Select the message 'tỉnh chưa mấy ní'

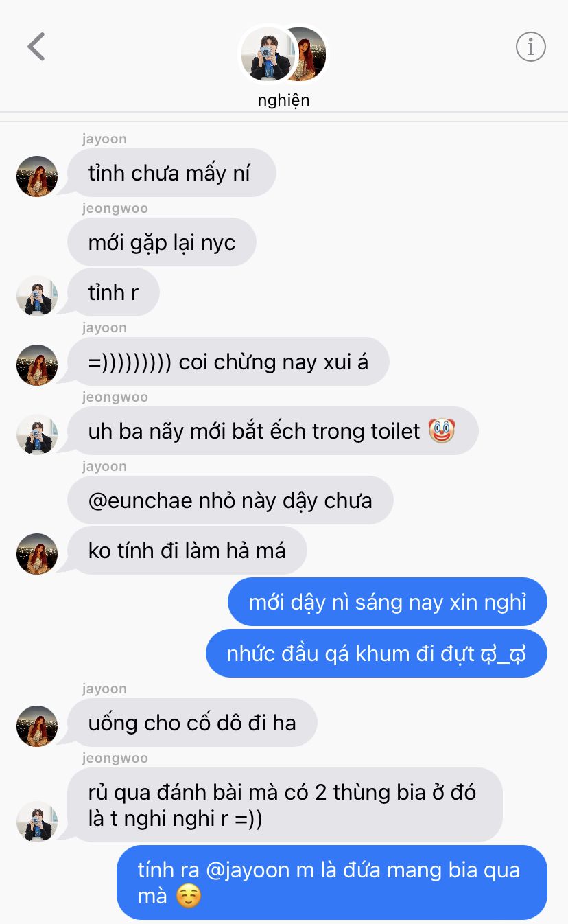tap(171, 173)
